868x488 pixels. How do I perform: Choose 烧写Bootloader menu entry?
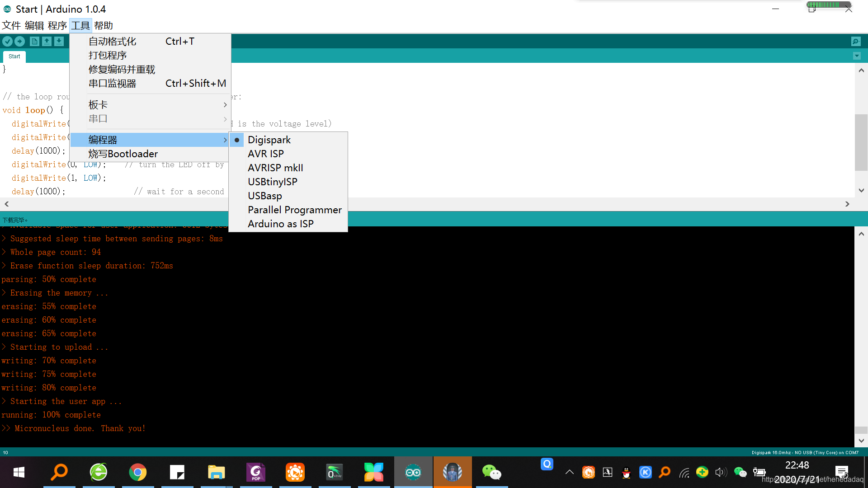[151, 154]
